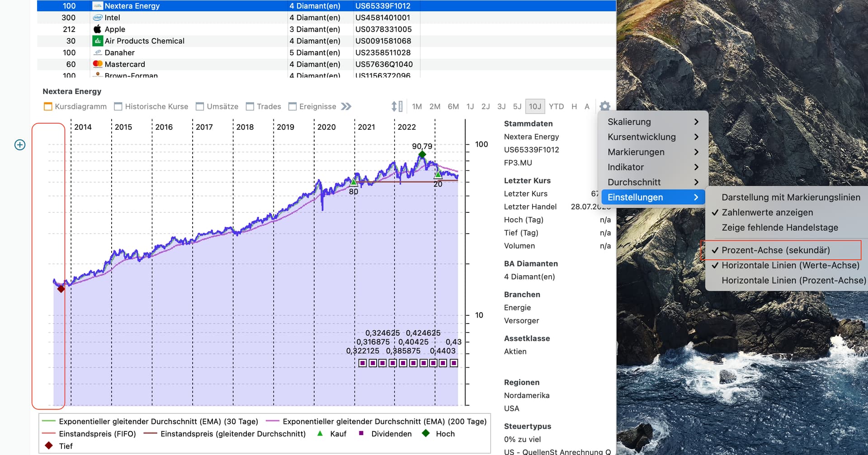Click the EMA 30 Tage legend entry
Screen dimensions: 868x455
tap(150, 422)
